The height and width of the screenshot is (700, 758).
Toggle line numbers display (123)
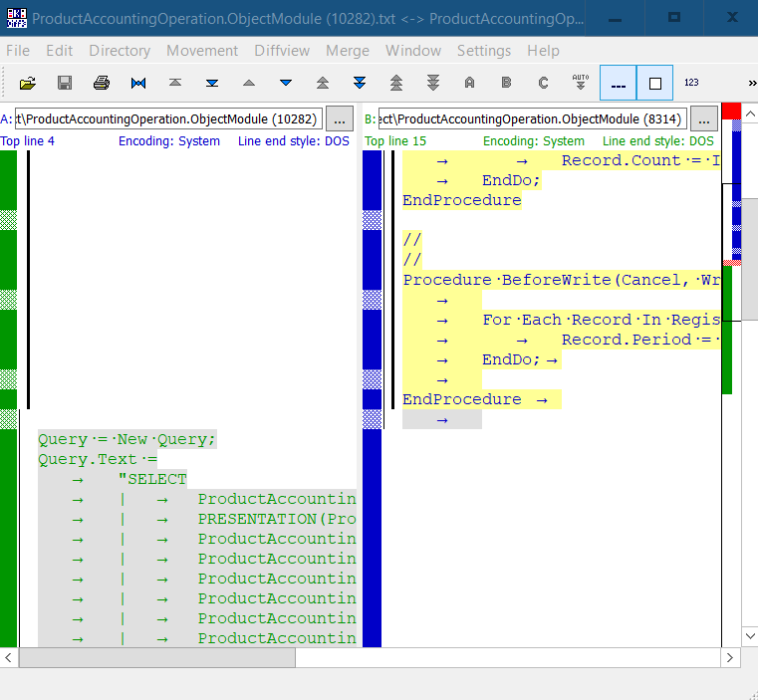click(691, 83)
